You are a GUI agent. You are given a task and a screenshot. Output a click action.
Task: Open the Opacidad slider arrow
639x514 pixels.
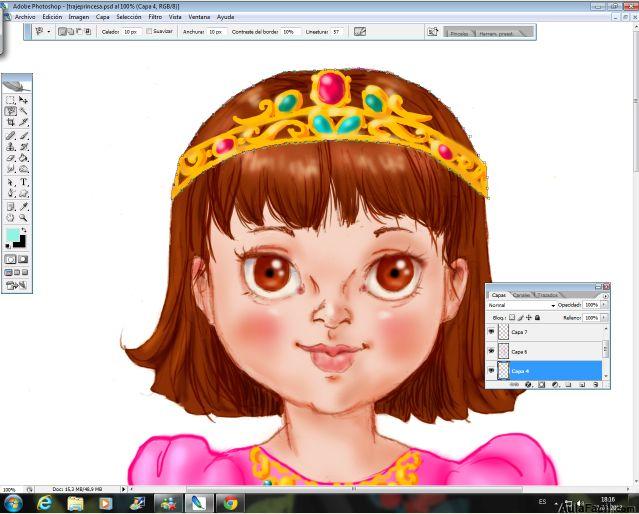[604, 304]
